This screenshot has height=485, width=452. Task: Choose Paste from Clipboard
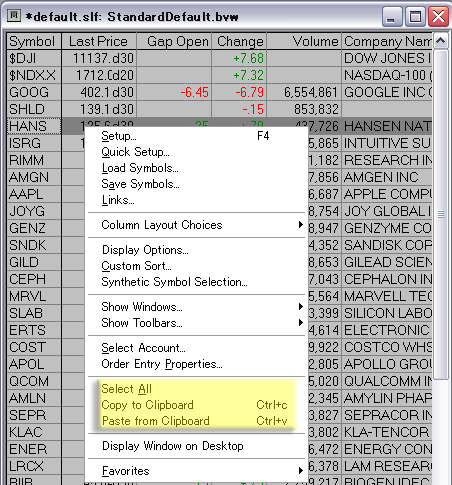(x=196, y=421)
